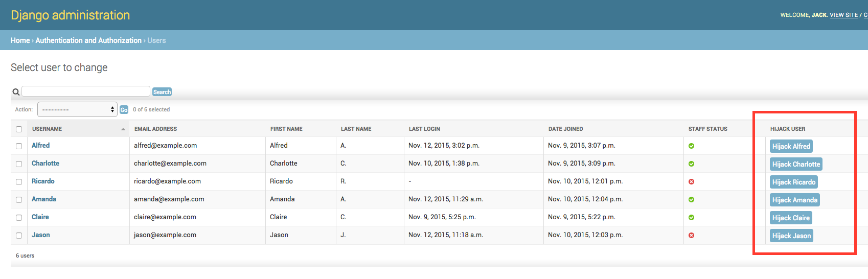Click the Go action button
This screenshot has width=868, height=279.
coord(124,110)
